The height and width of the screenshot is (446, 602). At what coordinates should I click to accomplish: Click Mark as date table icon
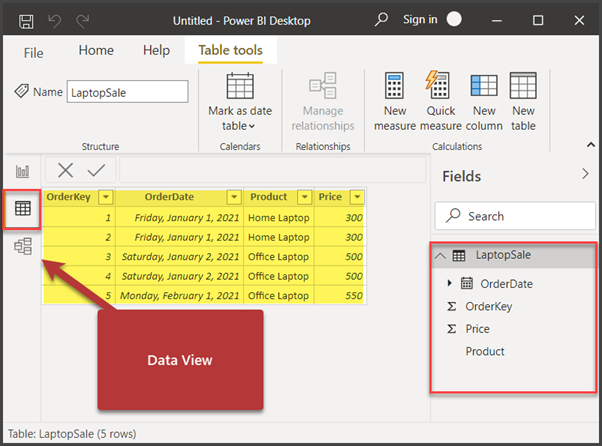240,86
